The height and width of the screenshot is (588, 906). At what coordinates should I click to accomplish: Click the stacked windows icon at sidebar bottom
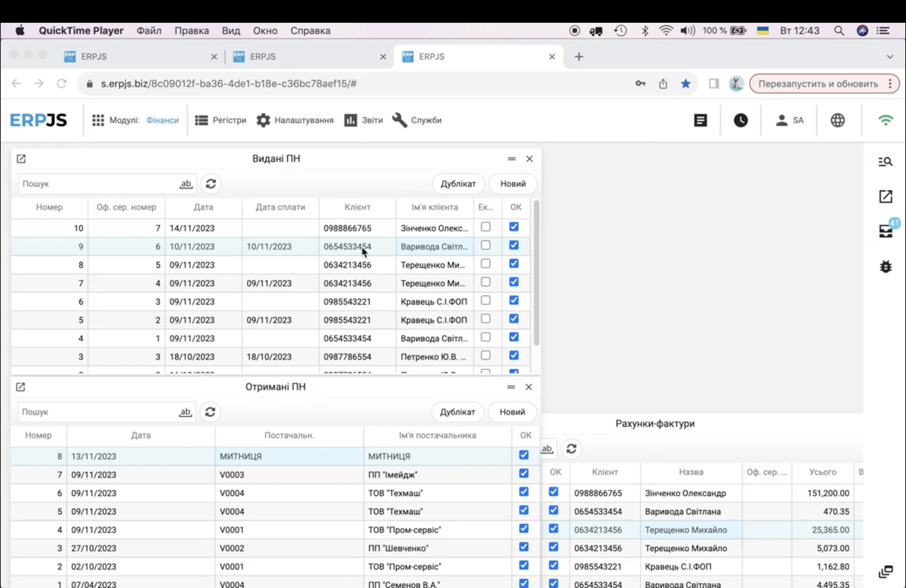click(886, 572)
